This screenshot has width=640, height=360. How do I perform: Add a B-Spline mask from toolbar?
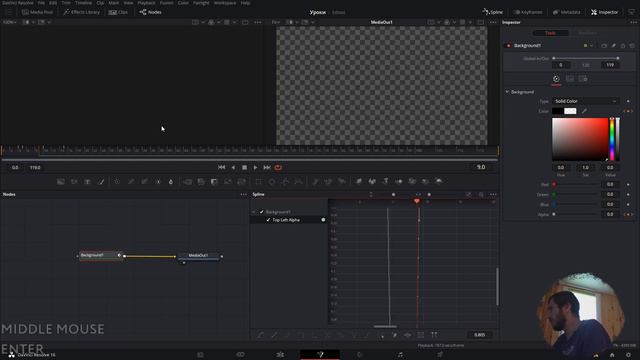298,182
